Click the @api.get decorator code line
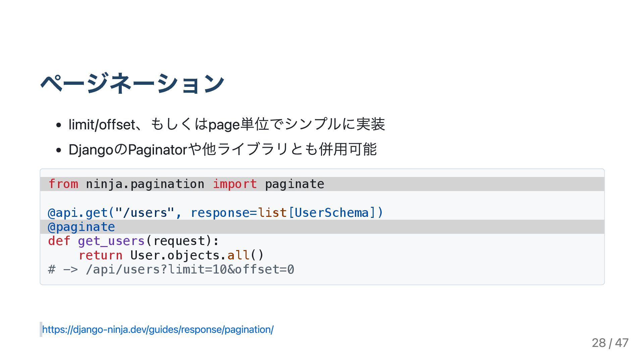 tap(215, 213)
